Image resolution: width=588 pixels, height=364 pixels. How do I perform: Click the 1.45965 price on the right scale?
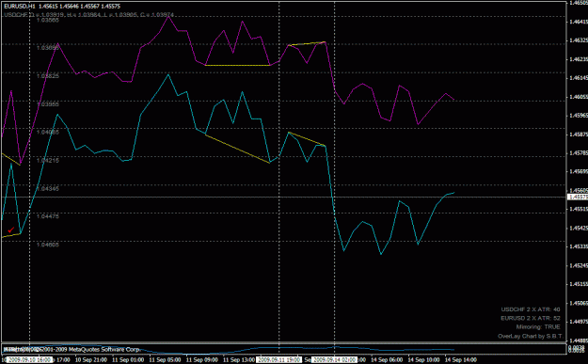579,115
